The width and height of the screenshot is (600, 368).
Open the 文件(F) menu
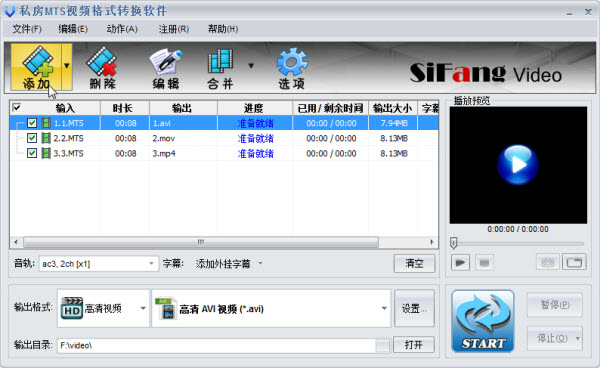point(27,29)
